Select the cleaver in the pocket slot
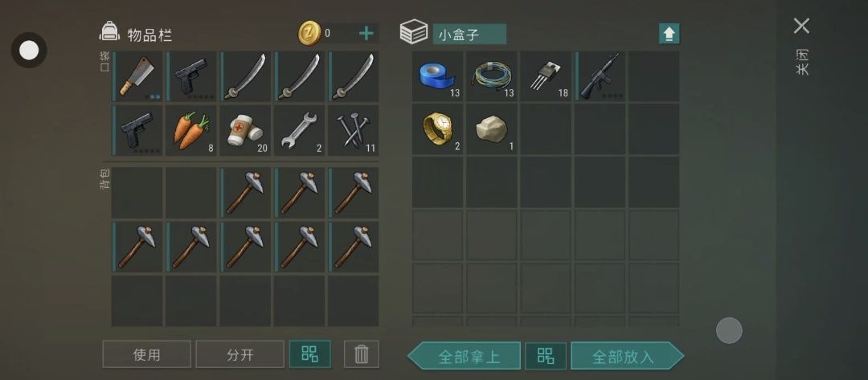This screenshot has height=380, width=868. tap(137, 76)
